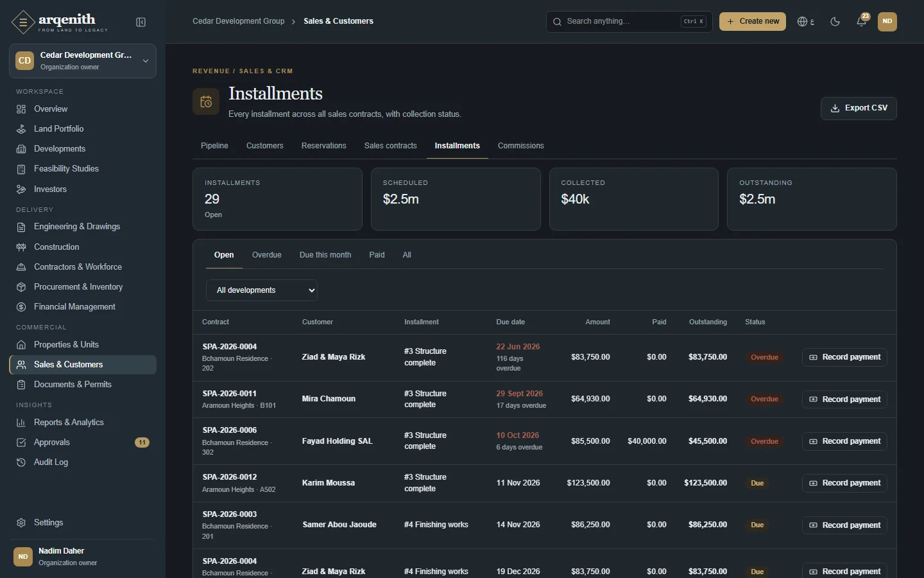Open Contractors & Workforce
The image size is (924, 578).
click(x=83, y=267)
